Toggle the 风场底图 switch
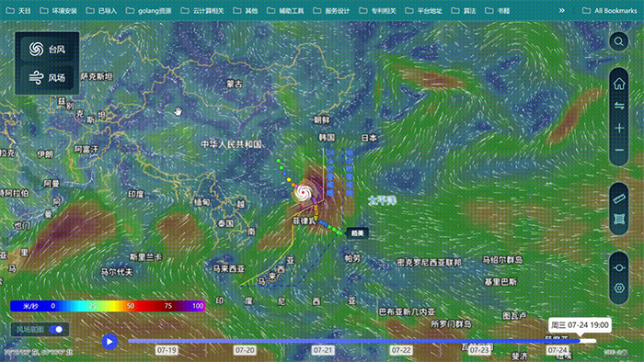644x362 pixels. tap(56, 329)
